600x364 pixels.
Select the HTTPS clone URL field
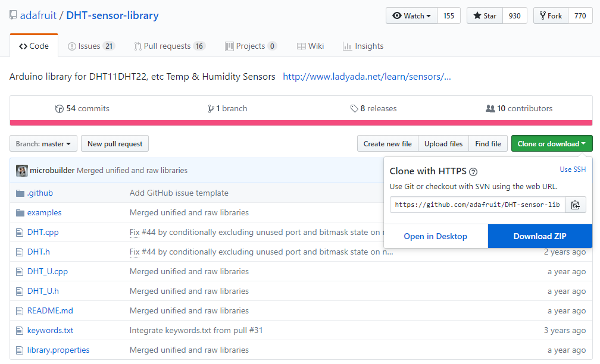(477, 204)
